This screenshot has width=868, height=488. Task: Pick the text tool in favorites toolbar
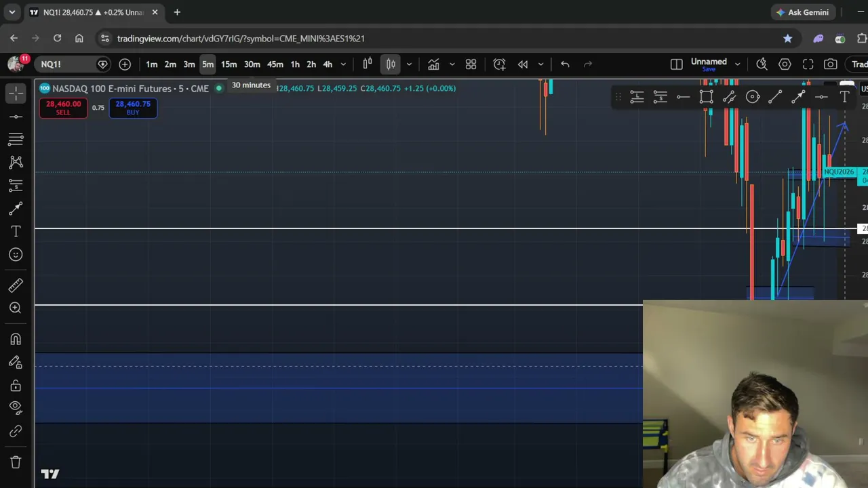(x=844, y=97)
